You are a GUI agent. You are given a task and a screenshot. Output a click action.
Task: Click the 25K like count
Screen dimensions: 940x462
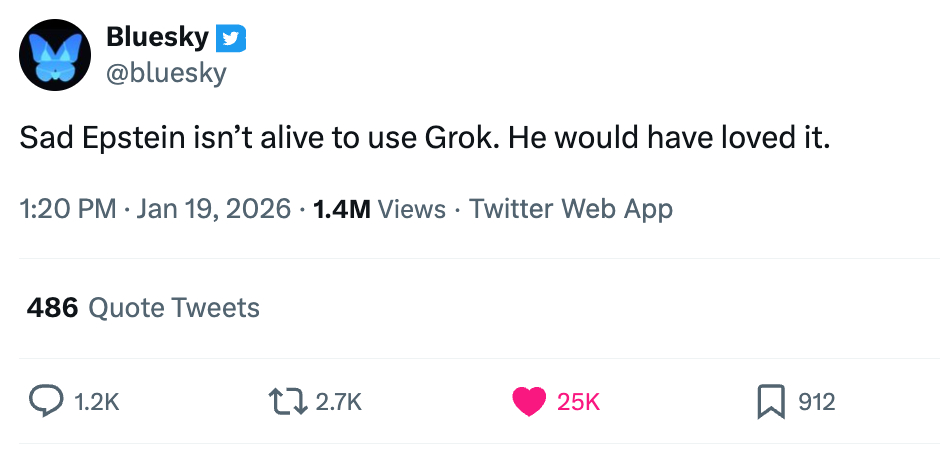coord(578,402)
